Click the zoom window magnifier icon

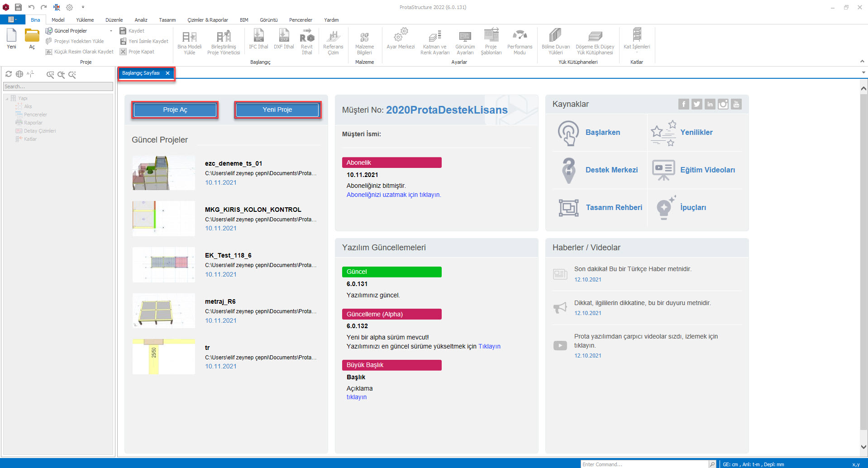coord(50,75)
